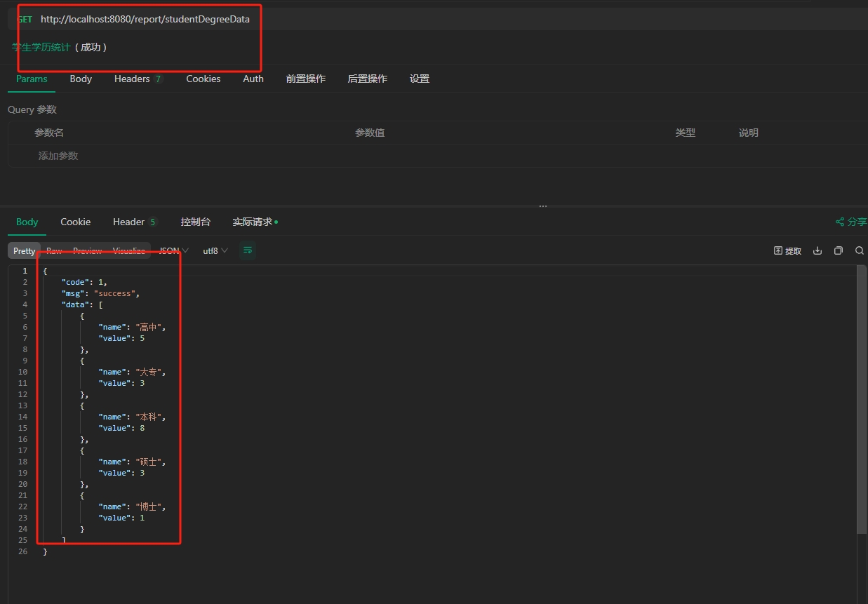Click the 学生学历统计 link
Image resolution: width=868 pixels, height=604 pixels.
pos(41,47)
